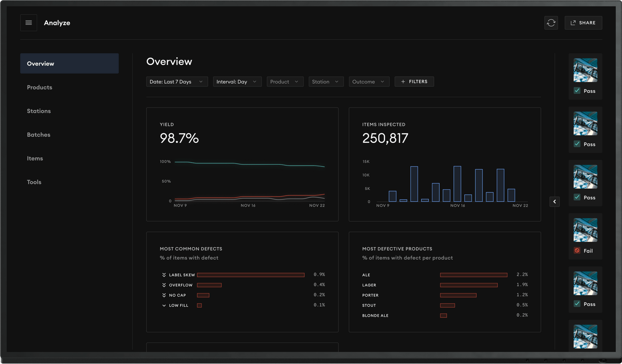Expand the Overflow defect chevron

click(x=164, y=285)
